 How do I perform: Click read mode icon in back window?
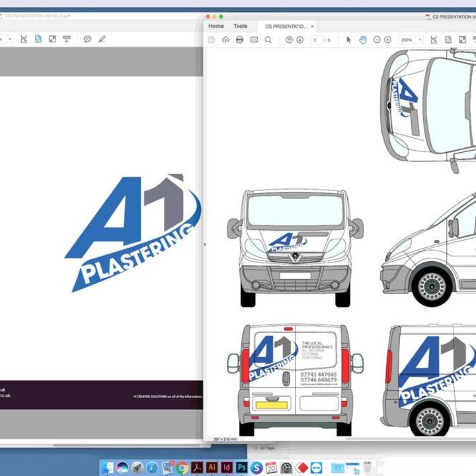click(x=67, y=39)
